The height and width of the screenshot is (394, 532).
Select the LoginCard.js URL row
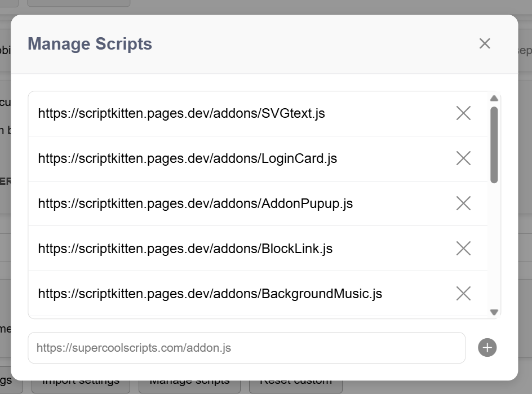tap(187, 158)
